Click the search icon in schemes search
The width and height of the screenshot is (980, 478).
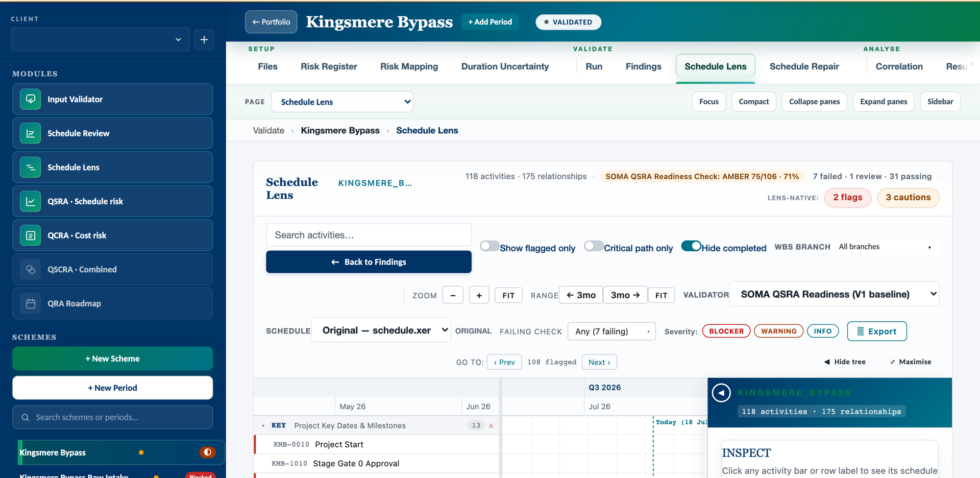(25, 417)
